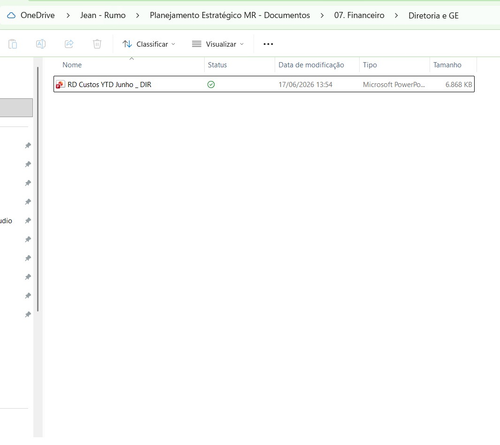Expand chevron after 07. Financeiro
This screenshot has height=445, width=500.
[x=396, y=15]
